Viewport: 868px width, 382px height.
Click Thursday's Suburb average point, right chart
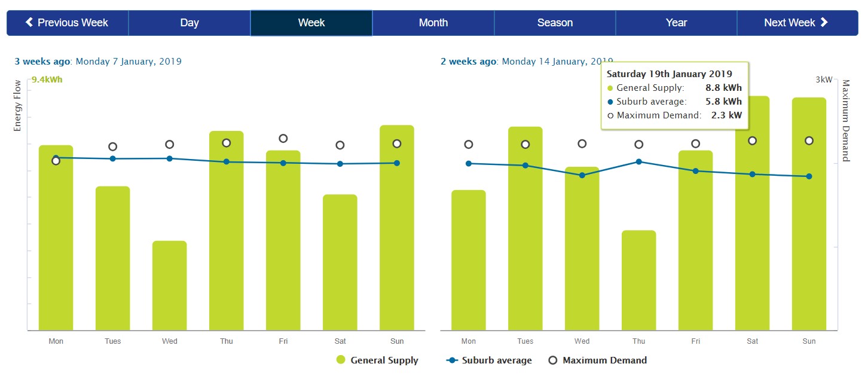click(639, 161)
